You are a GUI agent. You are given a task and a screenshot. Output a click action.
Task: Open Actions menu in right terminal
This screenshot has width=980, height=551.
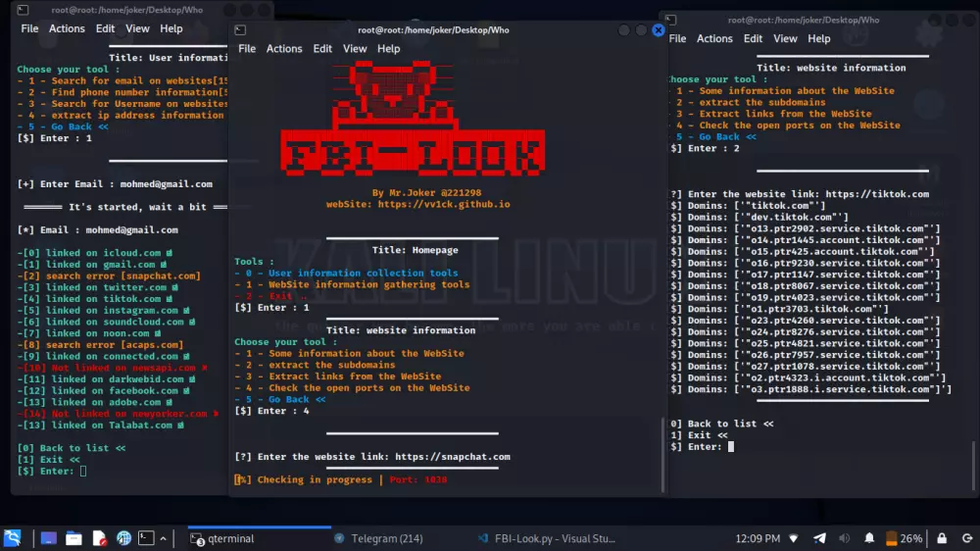[714, 39]
